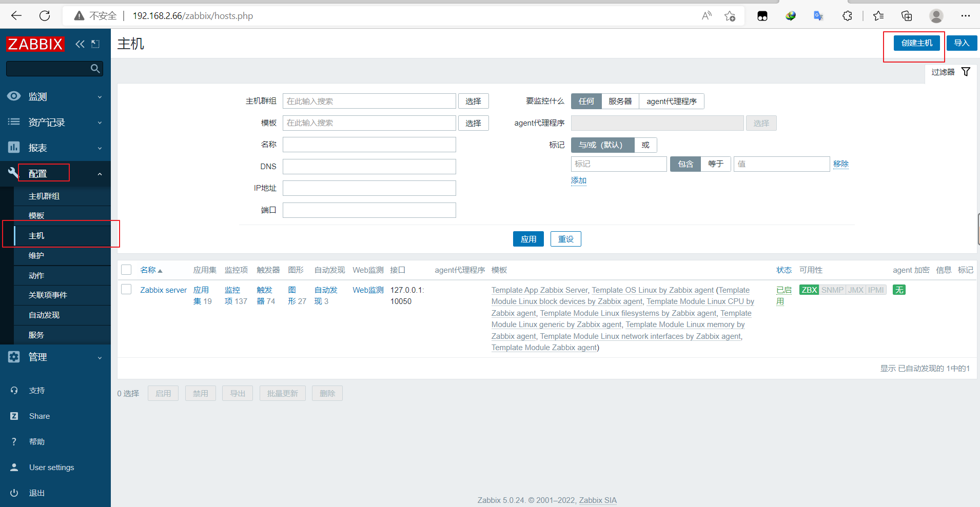The height and width of the screenshot is (507, 980).
Task: Select 任何 monitoring option
Action: pos(586,102)
